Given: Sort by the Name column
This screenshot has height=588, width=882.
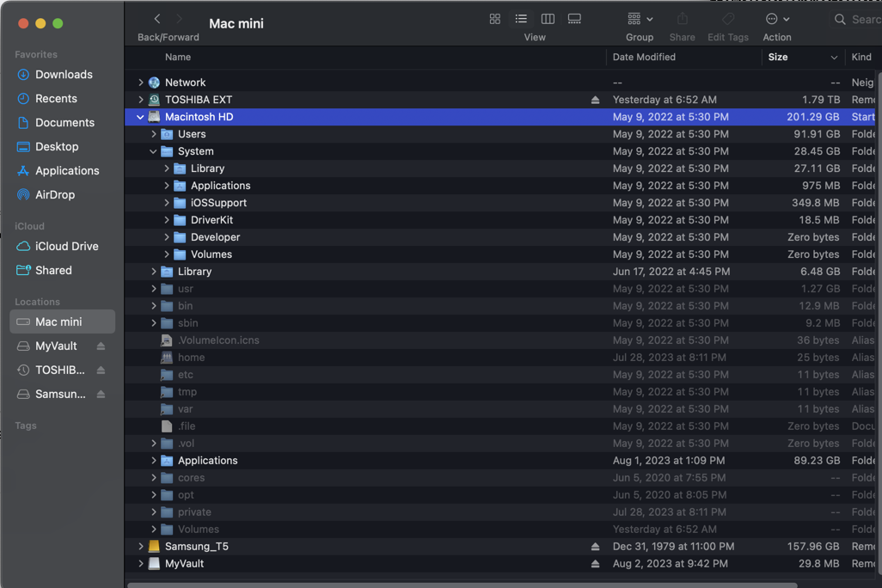Looking at the screenshot, I should pos(178,57).
